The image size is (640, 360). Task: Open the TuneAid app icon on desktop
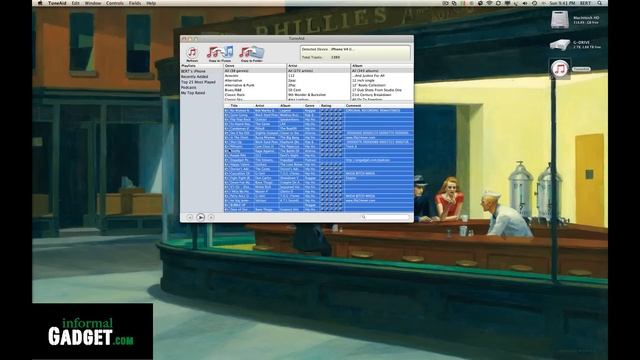click(560, 69)
